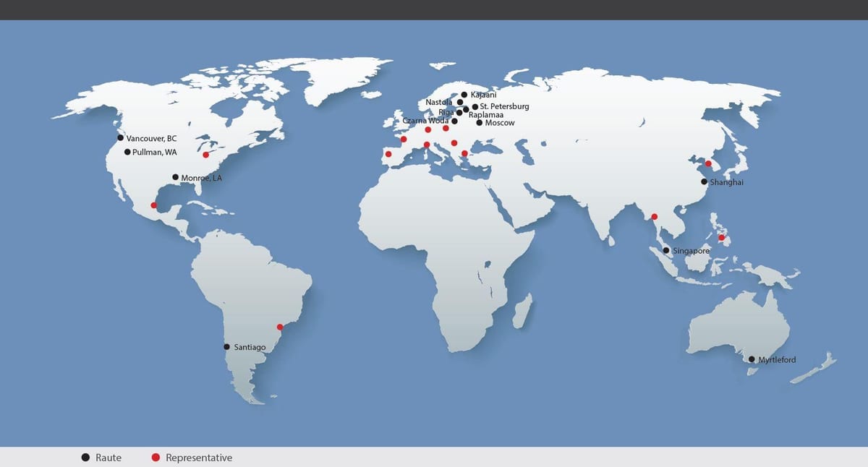Select the red representative dot in eastern USA

pyautogui.click(x=205, y=155)
